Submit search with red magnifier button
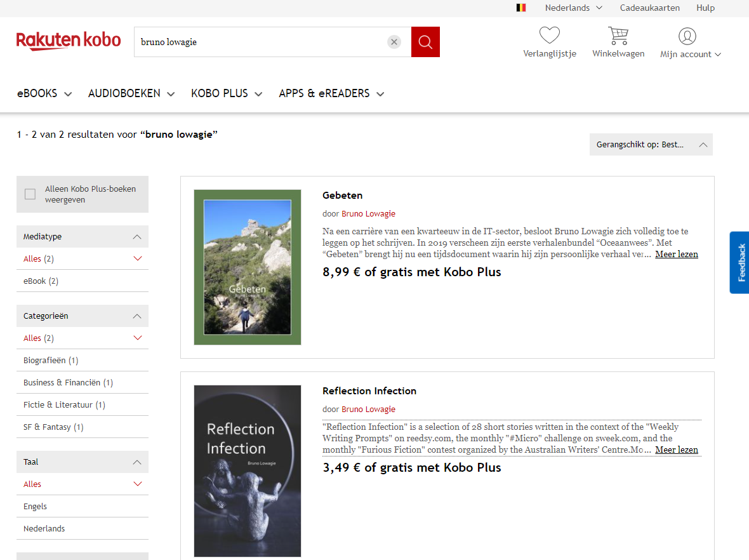Viewport: 749px width, 560px height. tap(425, 42)
